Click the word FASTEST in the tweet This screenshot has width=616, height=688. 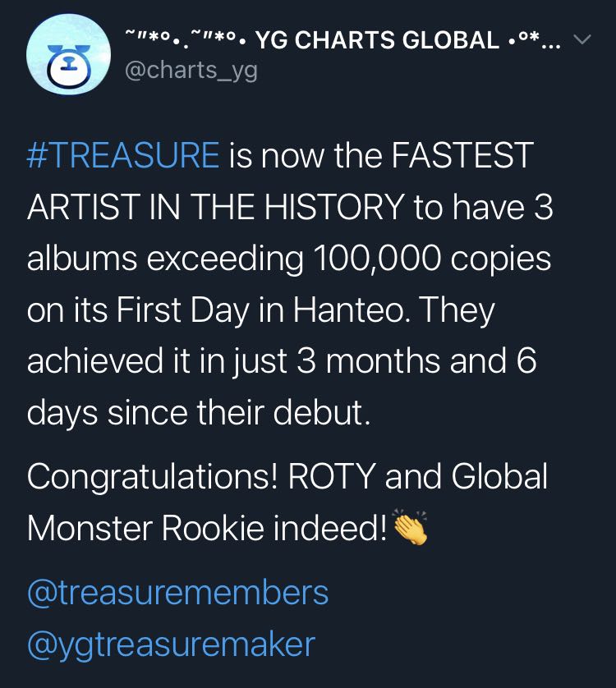[x=462, y=155]
